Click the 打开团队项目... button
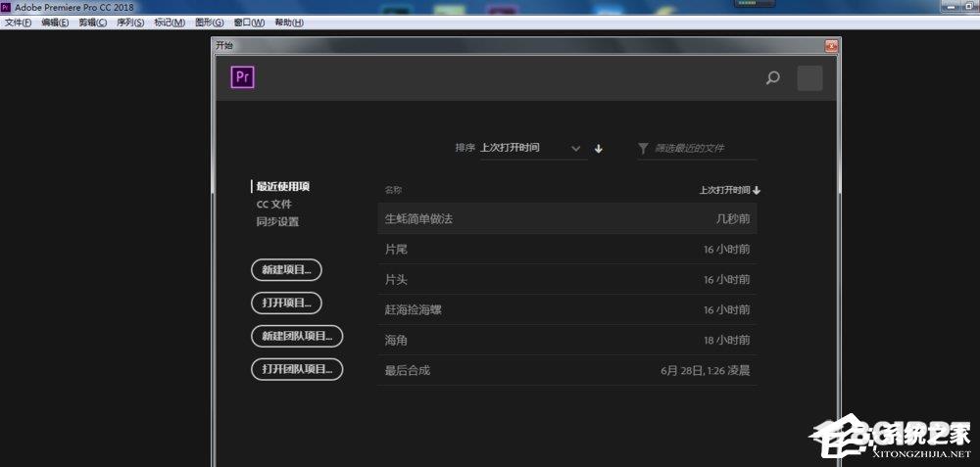980x467 pixels. [297, 369]
